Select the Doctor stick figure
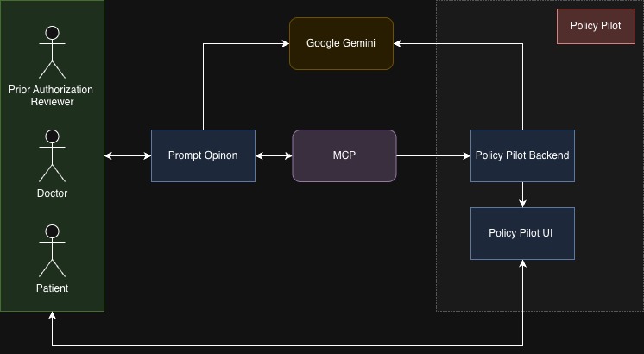644x354 pixels. tap(52, 155)
